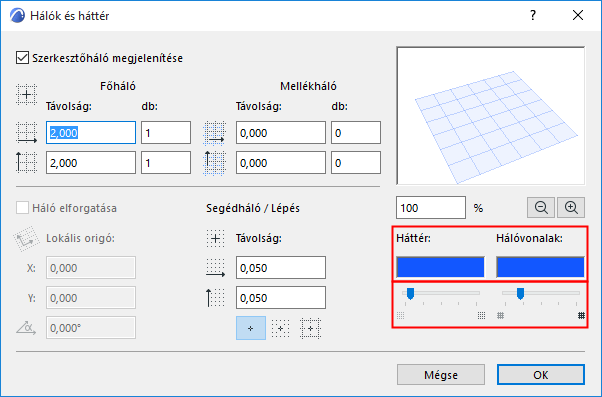Select the no-snap grid mode icon

click(251, 328)
